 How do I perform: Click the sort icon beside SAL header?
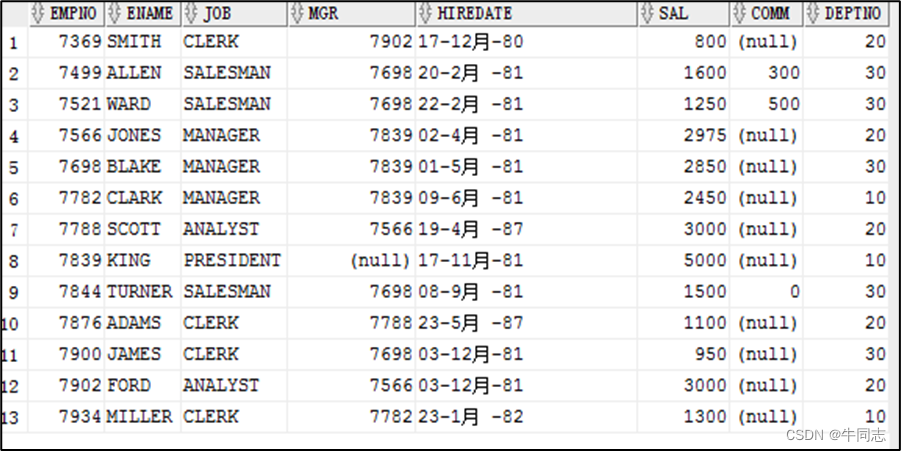(x=648, y=14)
